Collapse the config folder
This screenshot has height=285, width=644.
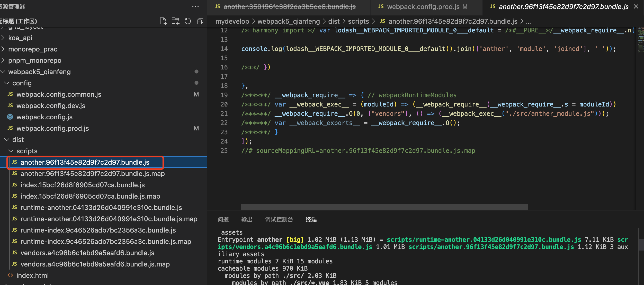(22, 83)
